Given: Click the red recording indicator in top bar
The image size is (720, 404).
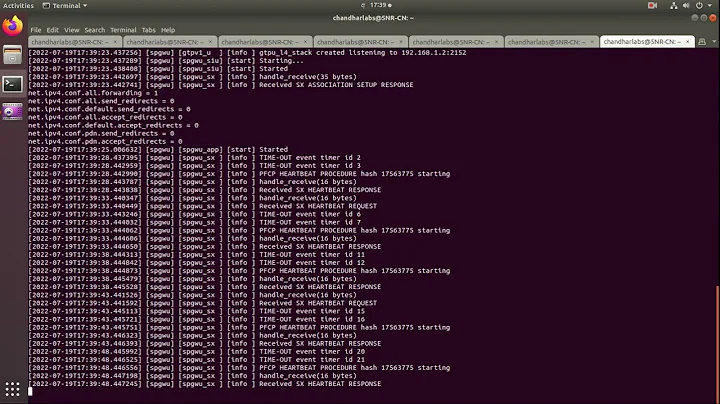Looking at the screenshot, I should pos(652,6).
